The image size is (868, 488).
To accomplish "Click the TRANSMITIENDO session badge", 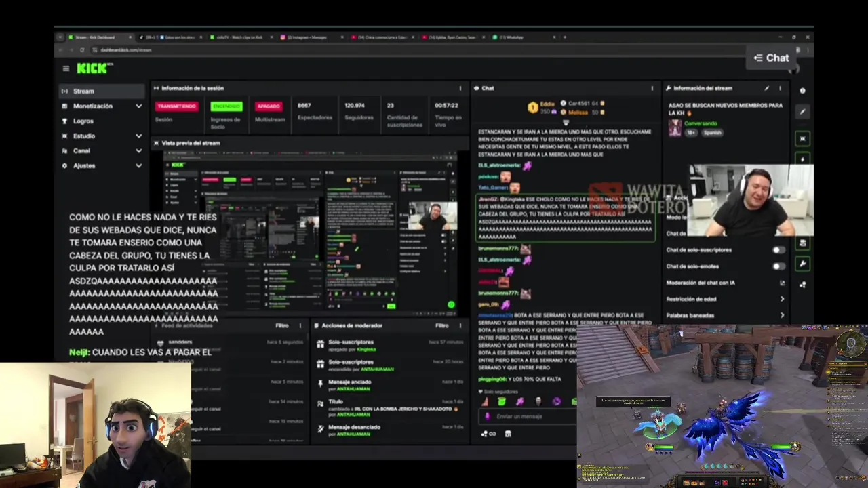I will 177,106.
